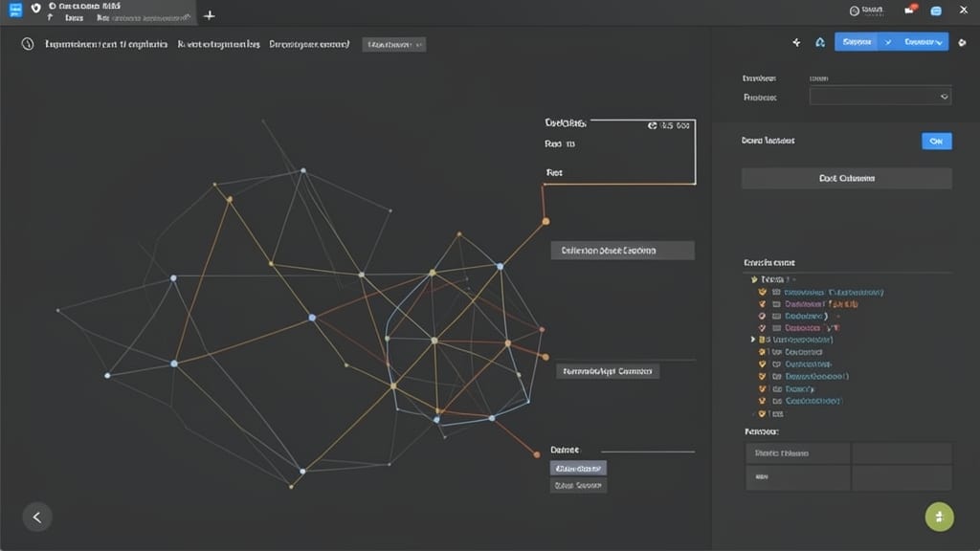
Task: Open notifications icon with the red badge
Action: (909, 10)
